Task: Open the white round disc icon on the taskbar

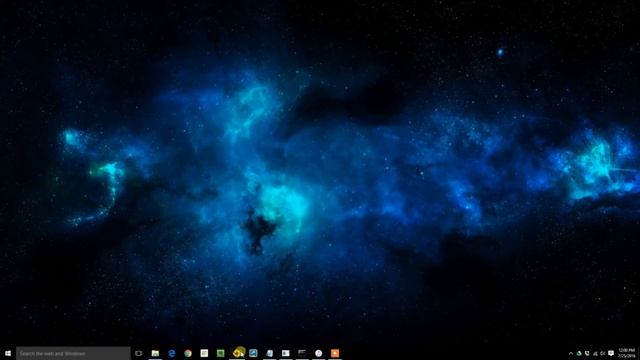Action: click(318, 353)
